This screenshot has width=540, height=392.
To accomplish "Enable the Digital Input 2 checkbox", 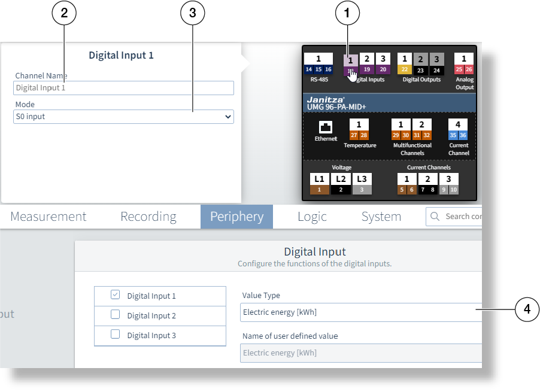I will [116, 315].
